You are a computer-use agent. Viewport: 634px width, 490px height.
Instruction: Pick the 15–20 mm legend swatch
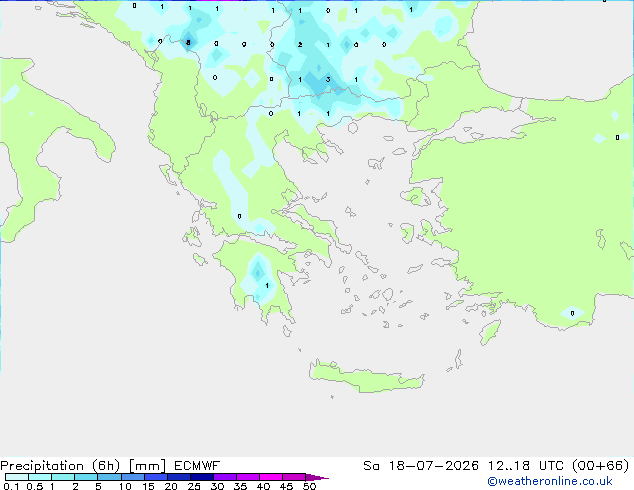(x=156, y=477)
